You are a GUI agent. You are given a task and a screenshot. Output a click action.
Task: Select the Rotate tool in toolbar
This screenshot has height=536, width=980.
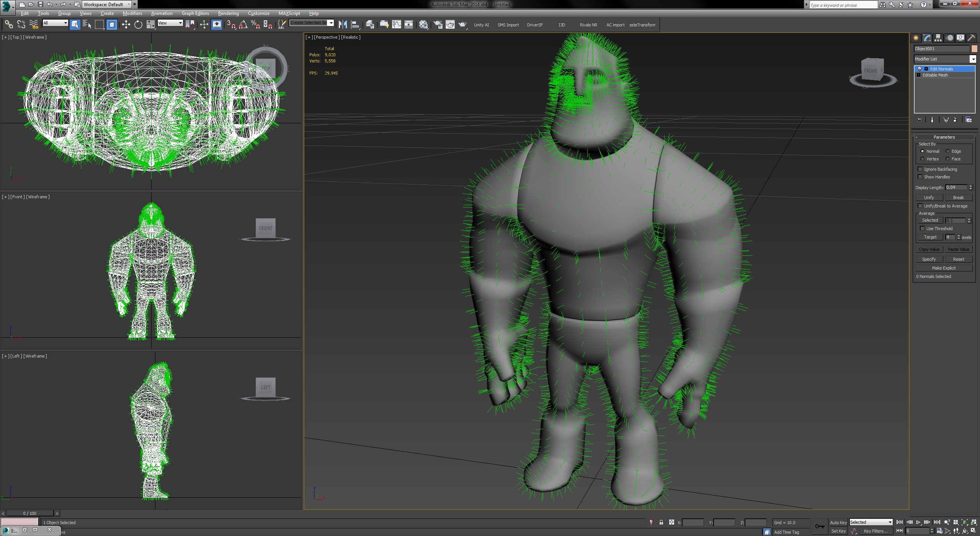138,25
